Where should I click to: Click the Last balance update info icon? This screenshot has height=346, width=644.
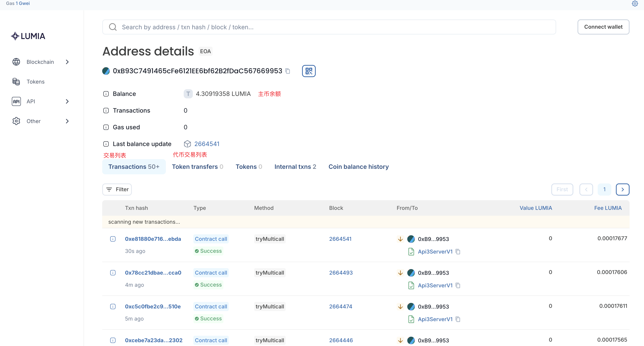(106, 144)
